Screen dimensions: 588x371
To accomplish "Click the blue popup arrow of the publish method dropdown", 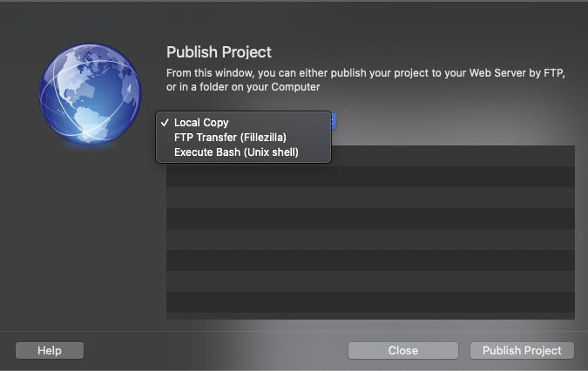I will (x=333, y=121).
